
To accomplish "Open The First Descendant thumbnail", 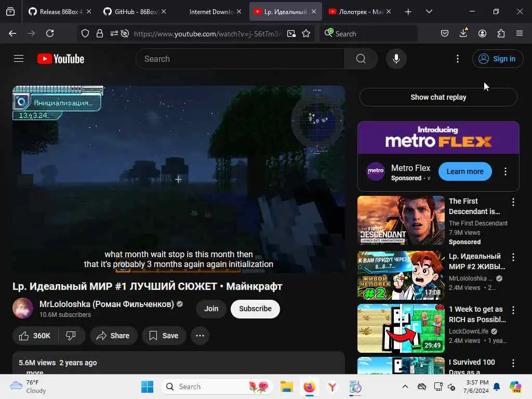I will click(401, 220).
